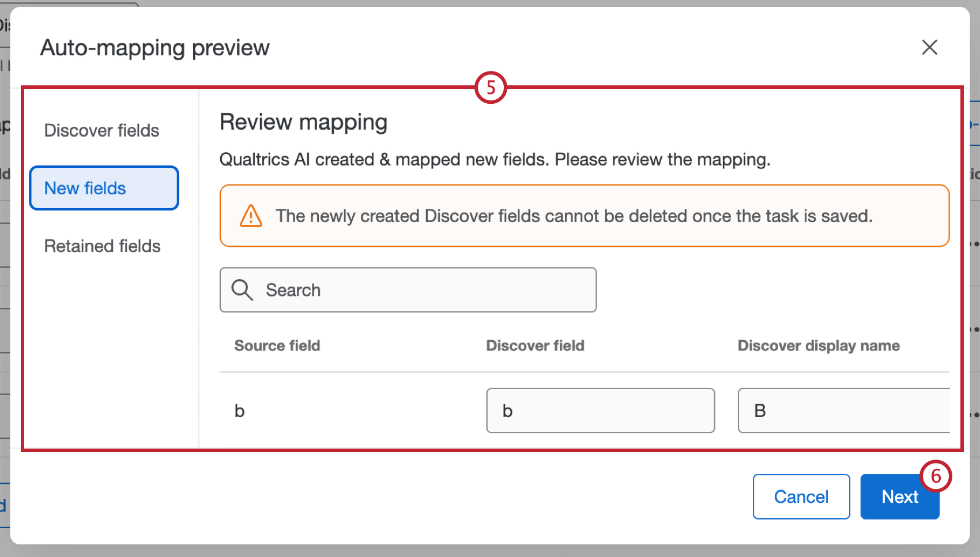Select the source field row labeled b
The image size is (980, 557).
239,411
